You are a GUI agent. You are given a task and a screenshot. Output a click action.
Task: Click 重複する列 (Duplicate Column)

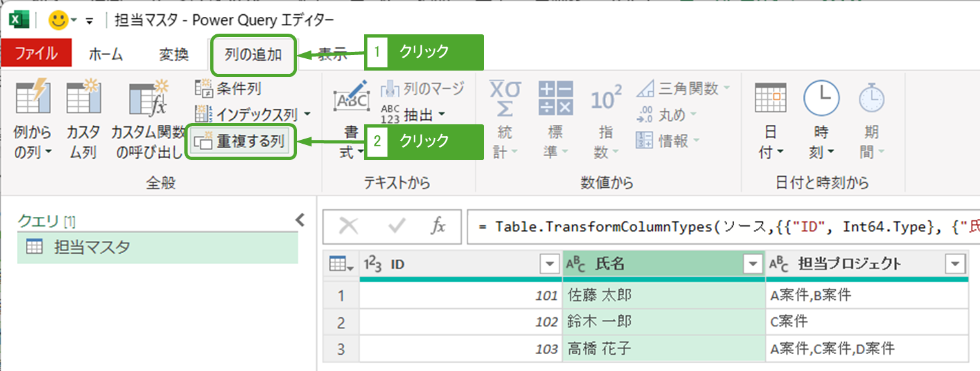242,142
